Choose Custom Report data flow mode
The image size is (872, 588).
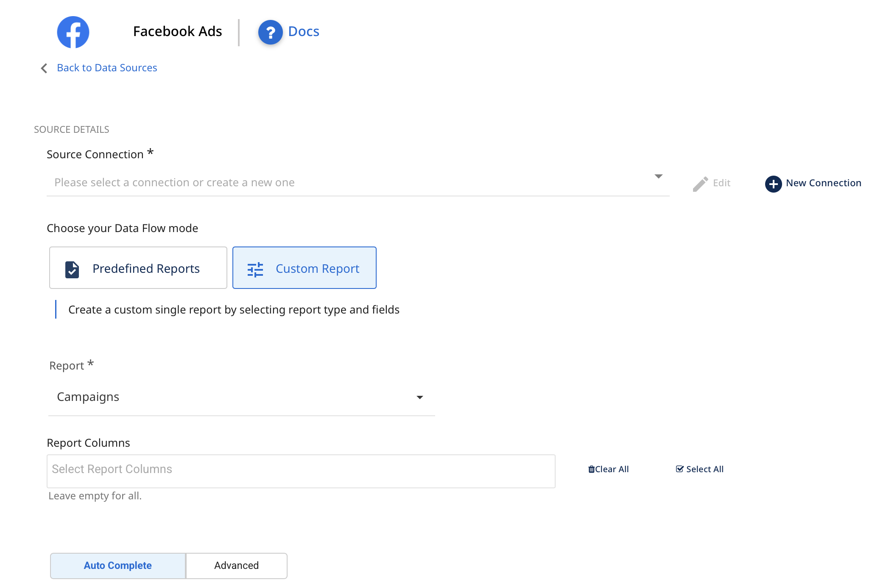[x=305, y=268]
